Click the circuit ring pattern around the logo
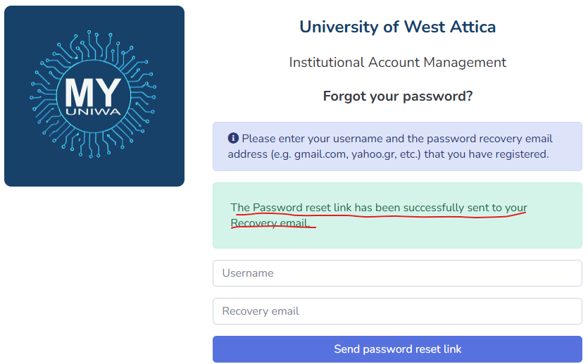 point(49,70)
